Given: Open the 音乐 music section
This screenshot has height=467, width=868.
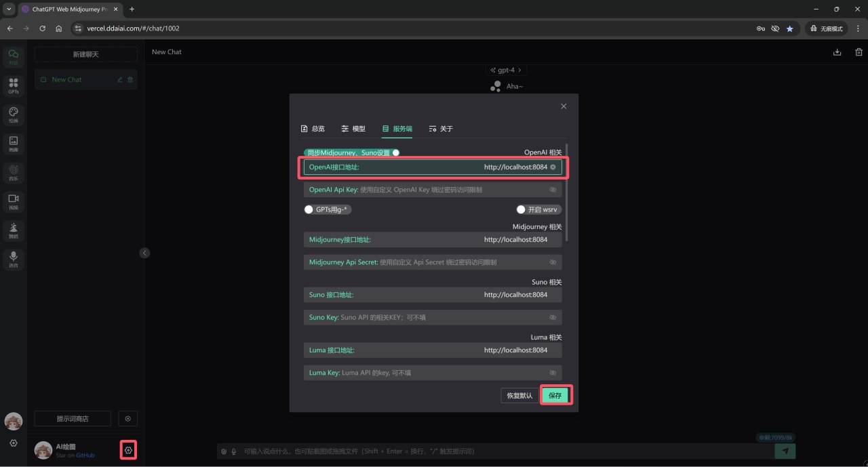Looking at the screenshot, I should click(x=14, y=172).
